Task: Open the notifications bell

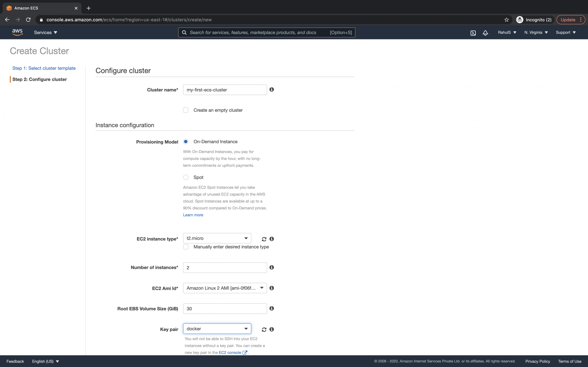Action: (x=485, y=32)
